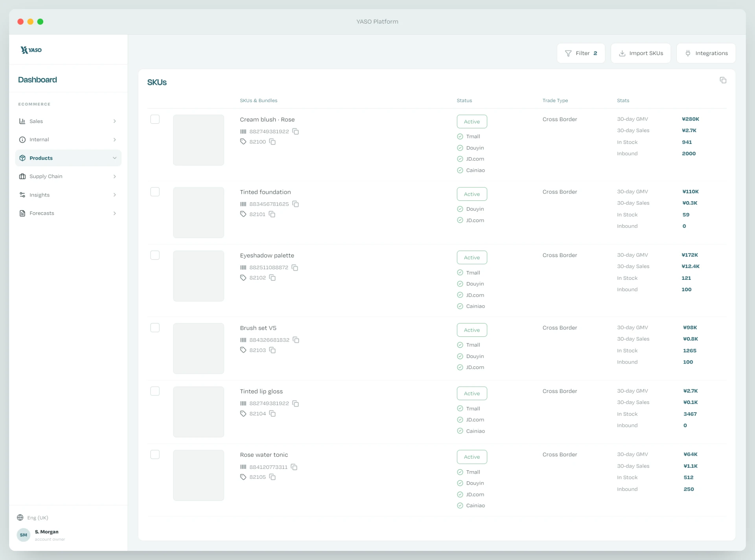Select the Brush set V5 checkbox
The width and height of the screenshot is (755, 560).
155,328
